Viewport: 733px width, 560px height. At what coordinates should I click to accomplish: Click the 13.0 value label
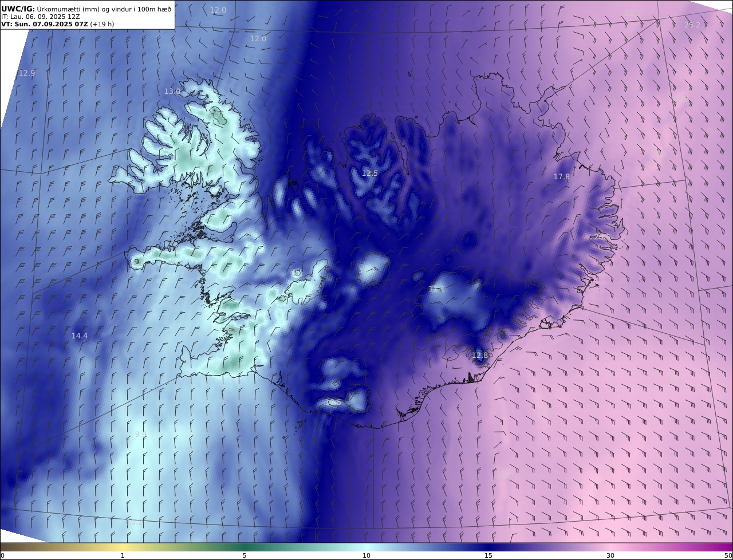(x=172, y=92)
